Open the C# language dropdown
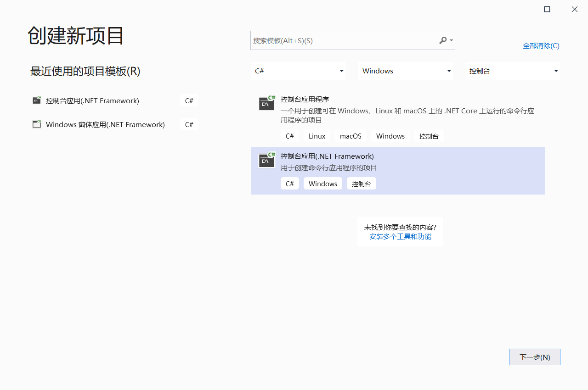Viewport: 588px width, 390px height. click(298, 71)
